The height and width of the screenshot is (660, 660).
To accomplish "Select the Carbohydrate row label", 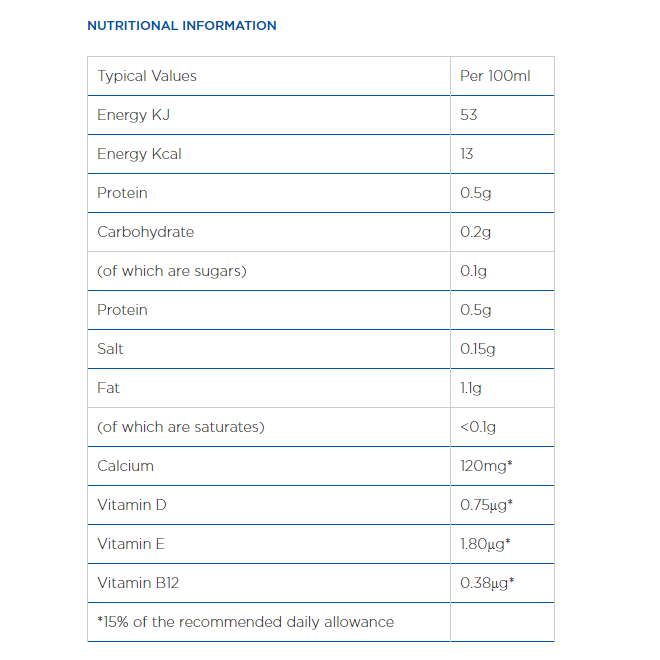I will (146, 232).
